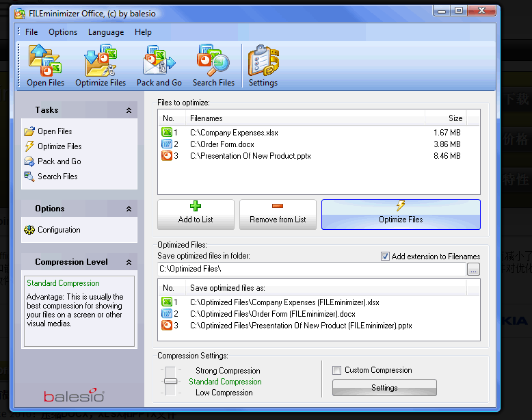Toggle the Add extension to Filenames checkbox
This screenshot has height=420, width=532.
[x=385, y=257]
